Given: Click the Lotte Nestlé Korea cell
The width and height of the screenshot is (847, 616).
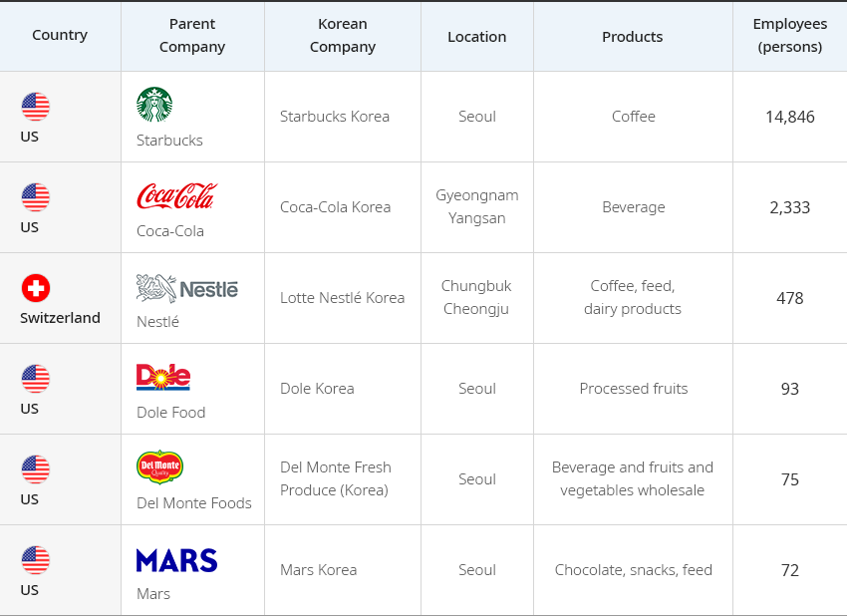Looking at the screenshot, I should pos(343,298).
